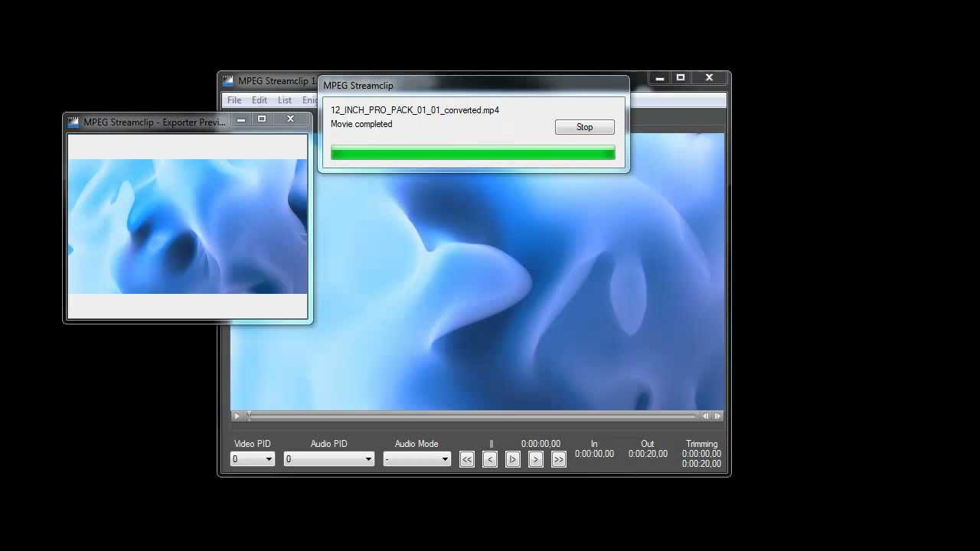Expand the Audio PID dropdown
The width and height of the screenshot is (980, 551).
click(x=328, y=459)
